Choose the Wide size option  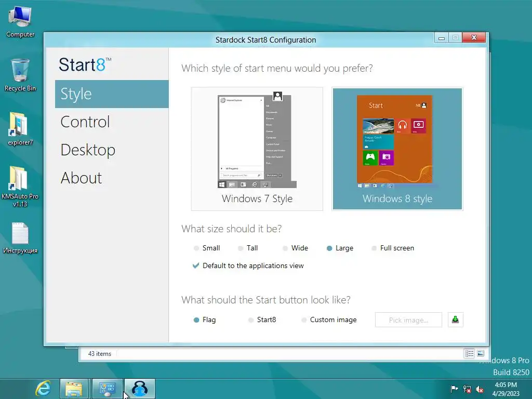pyautogui.click(x=295, y=248)
